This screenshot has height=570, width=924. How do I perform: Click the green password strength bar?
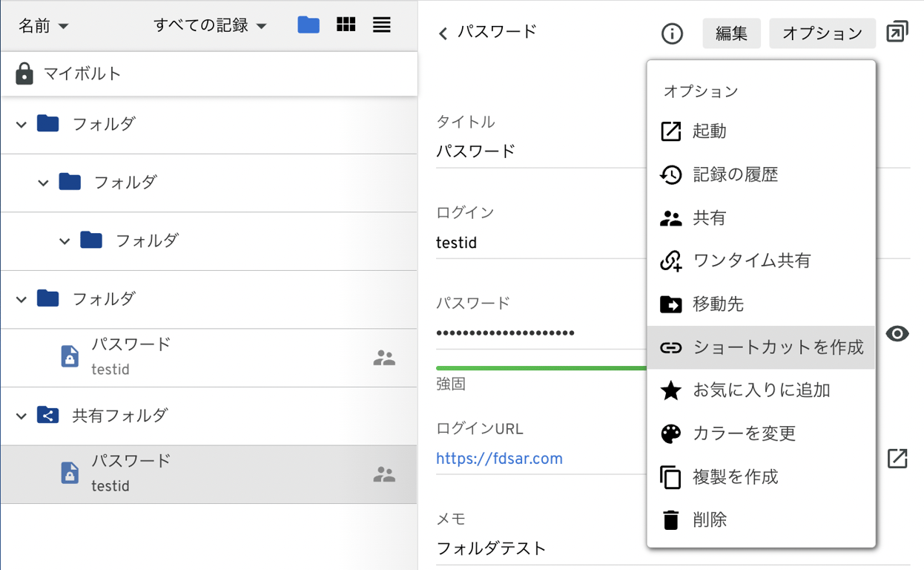click(541, 367)
